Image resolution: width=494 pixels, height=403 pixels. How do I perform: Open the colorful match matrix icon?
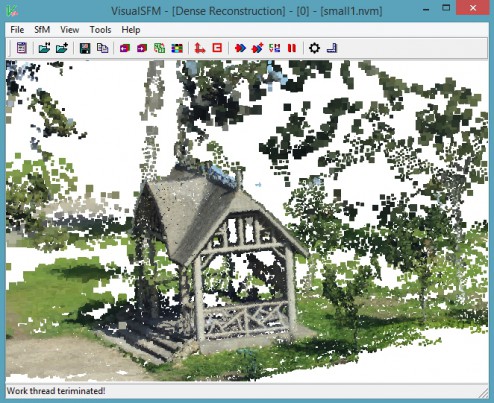(177, 48)
